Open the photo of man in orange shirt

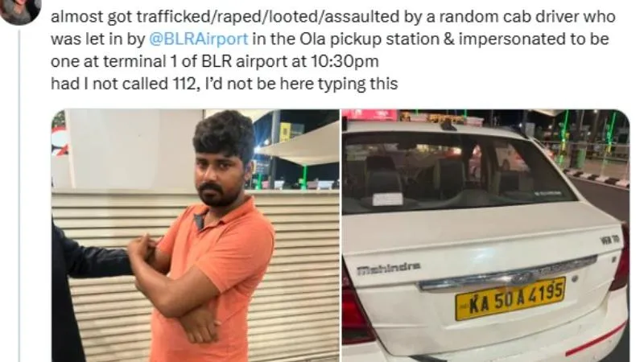point(195,236)
